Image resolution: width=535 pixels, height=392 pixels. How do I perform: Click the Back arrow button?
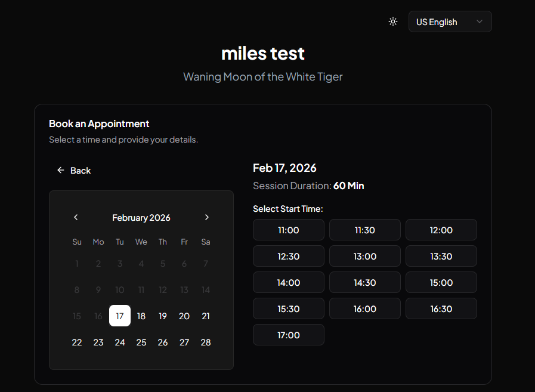(74, 171)
